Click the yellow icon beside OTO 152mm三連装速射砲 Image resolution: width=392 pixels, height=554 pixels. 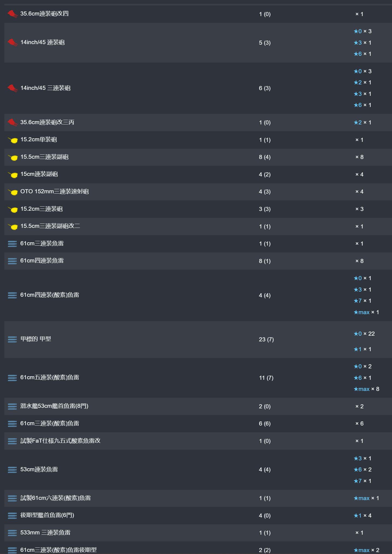[13, 192]
